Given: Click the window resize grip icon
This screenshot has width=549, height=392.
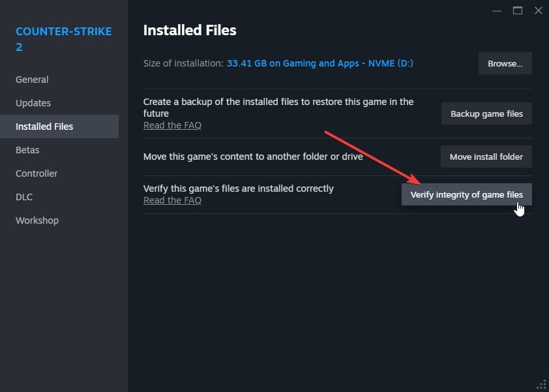Looking at the screenshot, I should 542,385.
